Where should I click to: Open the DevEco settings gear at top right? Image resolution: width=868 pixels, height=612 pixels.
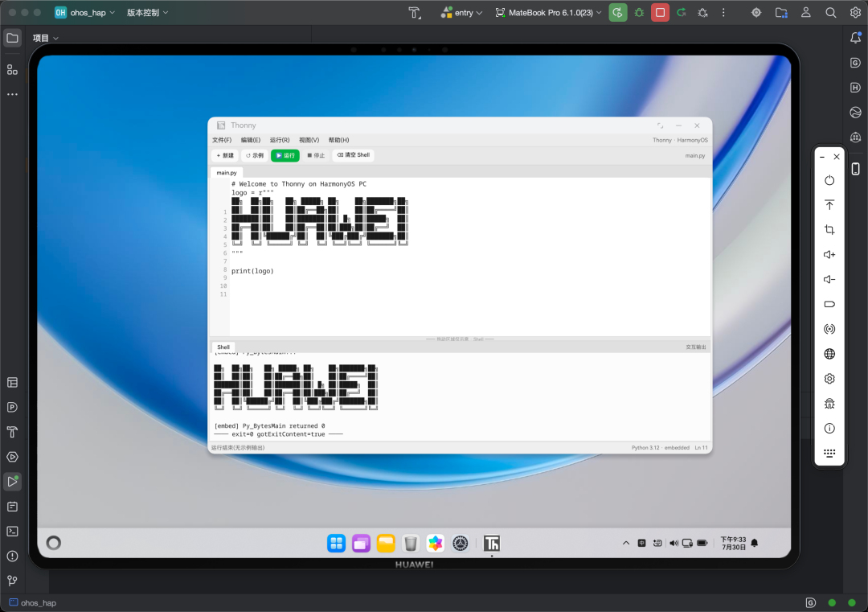coord(855,13)
